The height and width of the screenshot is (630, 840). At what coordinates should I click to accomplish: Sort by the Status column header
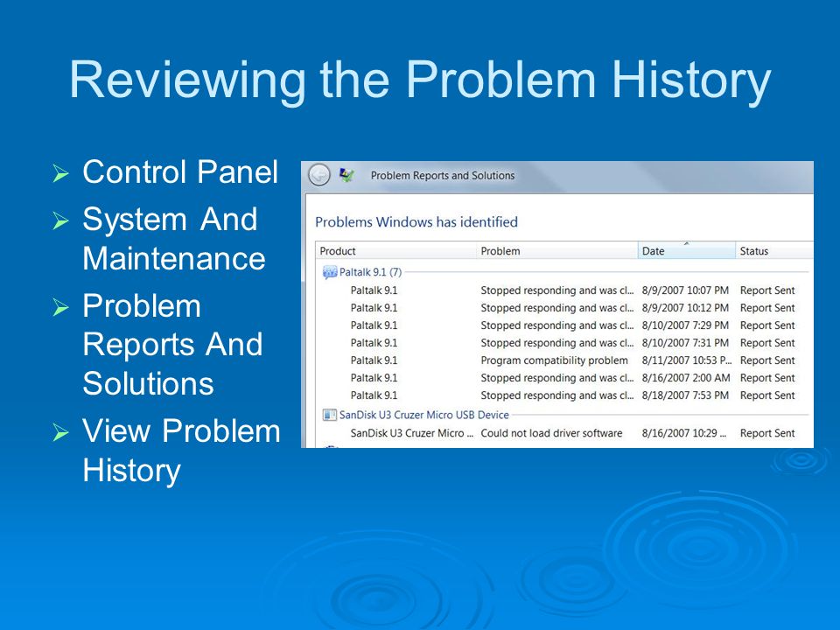point(774,251)
